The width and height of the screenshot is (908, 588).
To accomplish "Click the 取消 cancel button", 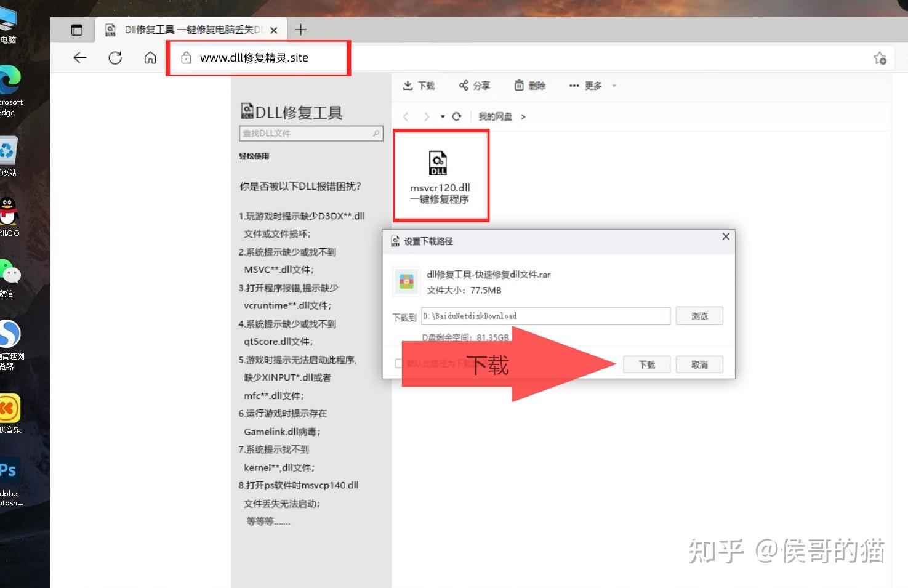I will point(699,364).
